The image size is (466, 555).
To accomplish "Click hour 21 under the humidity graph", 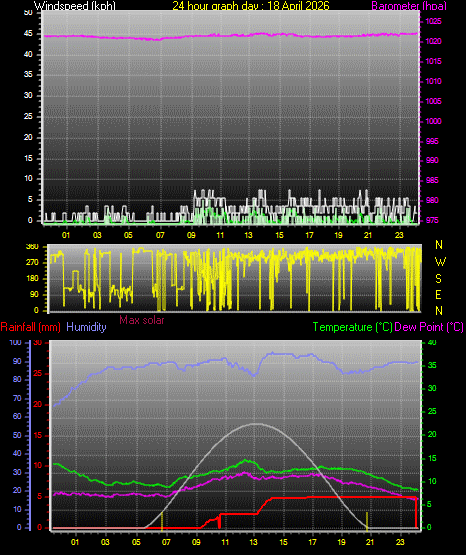I will (x=370, y=542).
